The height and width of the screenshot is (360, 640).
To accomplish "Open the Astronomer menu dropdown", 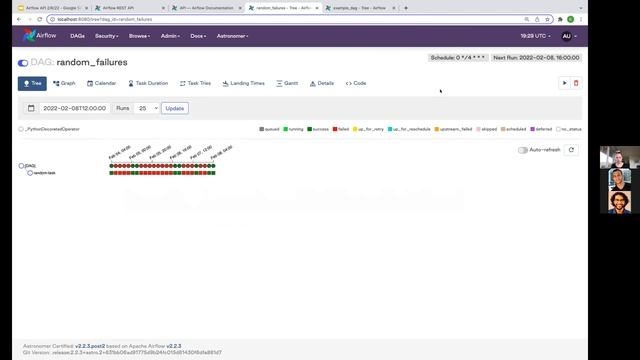I will click(232, 36).
